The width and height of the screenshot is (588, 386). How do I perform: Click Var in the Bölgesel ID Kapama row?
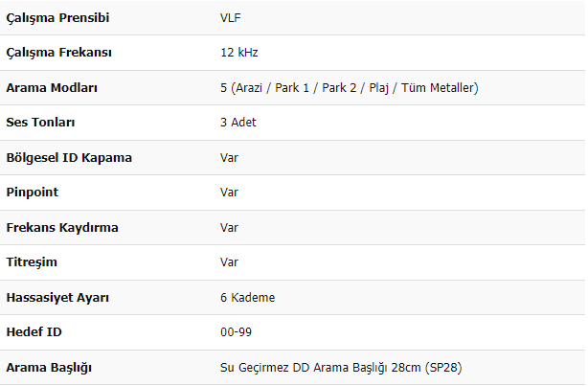point(229,157)
